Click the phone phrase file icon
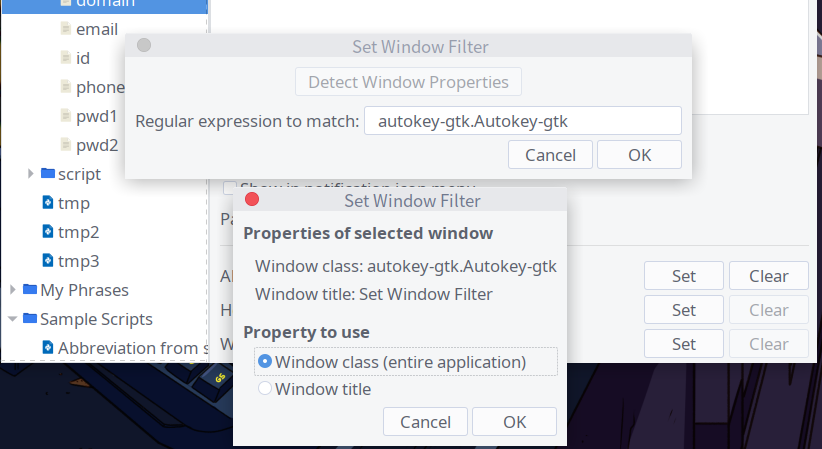822x449 pixels. (65, 87)
